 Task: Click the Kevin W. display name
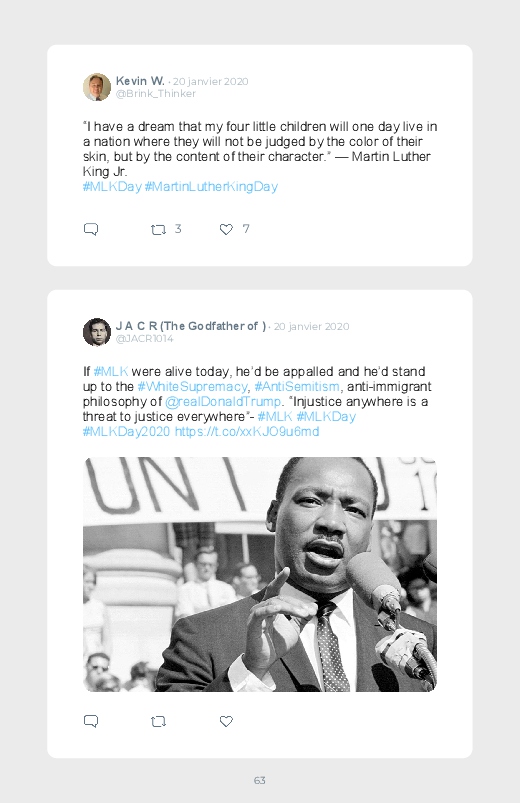140,81
